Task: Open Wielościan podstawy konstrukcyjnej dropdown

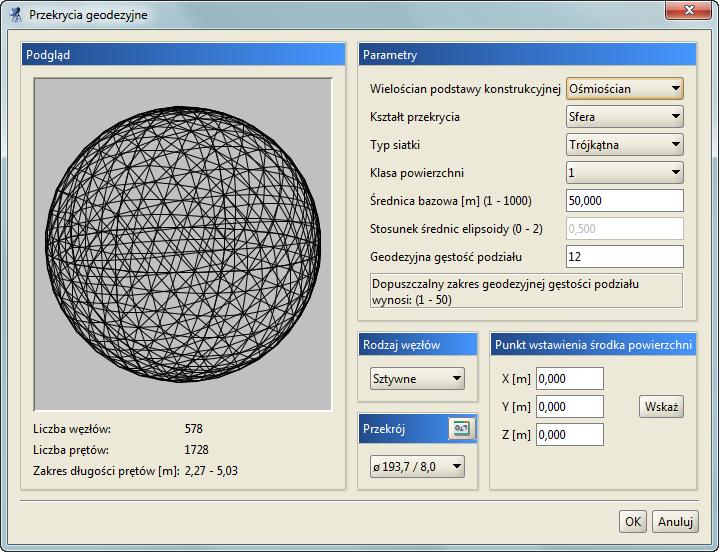Action: tap(625, 88)
